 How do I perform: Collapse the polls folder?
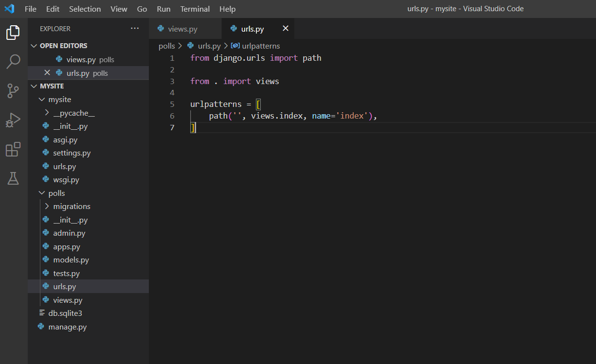(42, 193)
